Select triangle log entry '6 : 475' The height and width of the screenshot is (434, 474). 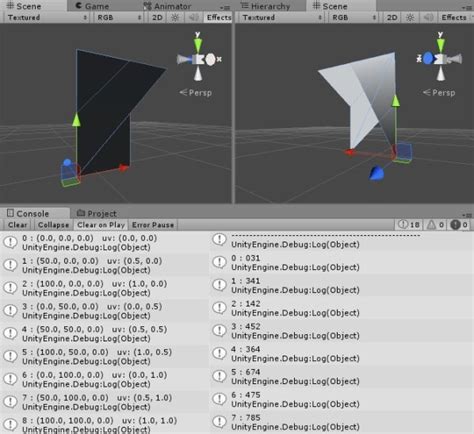(x=342, y=399)
